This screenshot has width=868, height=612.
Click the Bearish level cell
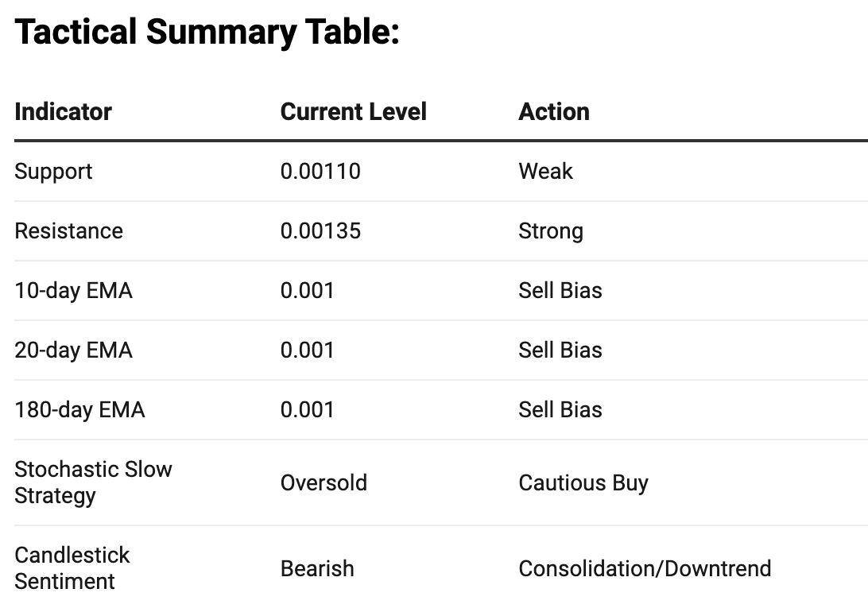pyautogui.click(x=317, y=568)
